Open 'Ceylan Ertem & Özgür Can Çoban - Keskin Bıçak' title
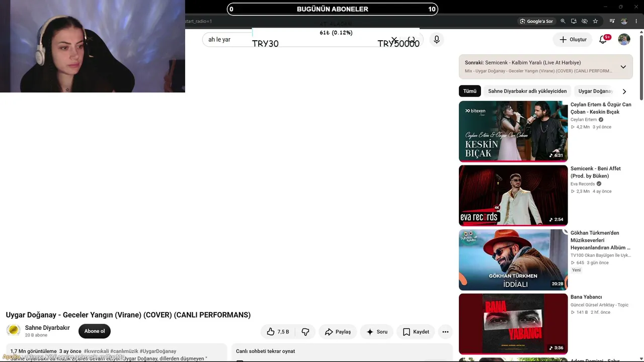 click(601, 108)
